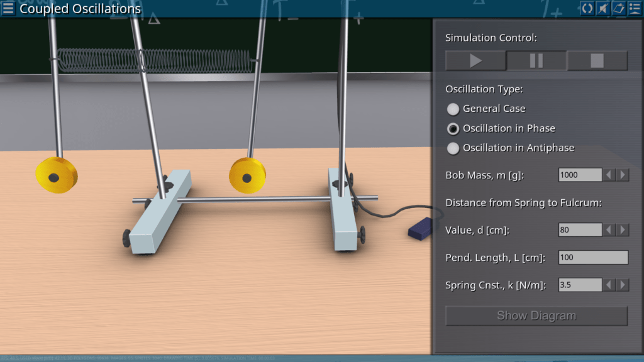The image size is (644, 362).
Task: Lower the spring constant k value
Action: pos(609,285)
